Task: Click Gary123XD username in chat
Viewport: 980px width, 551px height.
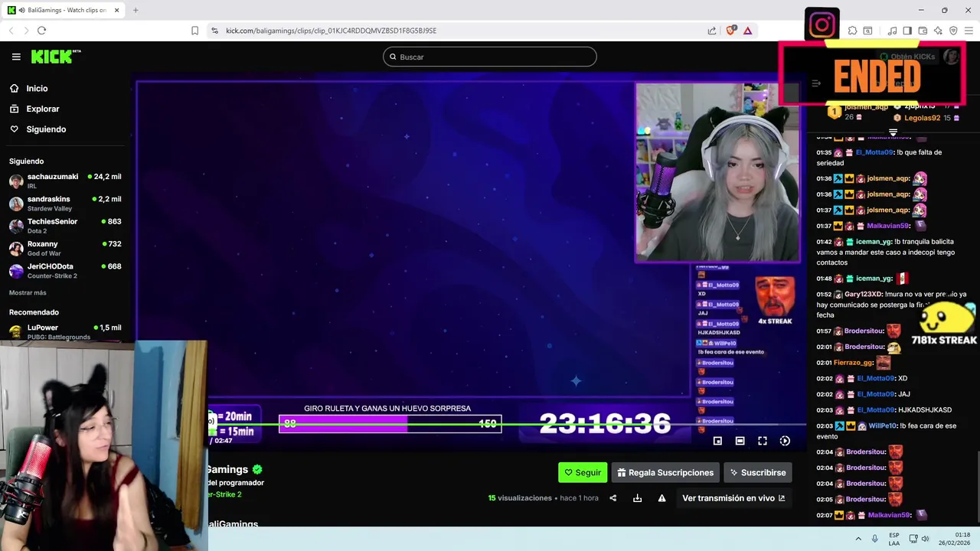Action: point(863,295)
